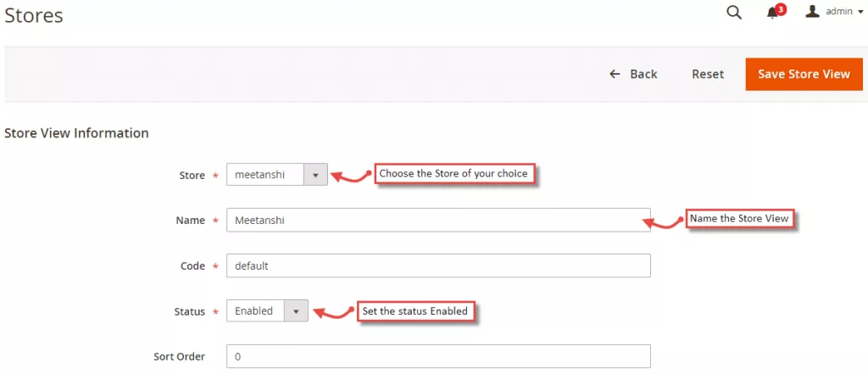
Task: Open the Status dropdown showing Enabled
Action: pyautogui.click(x=255, y=311)
